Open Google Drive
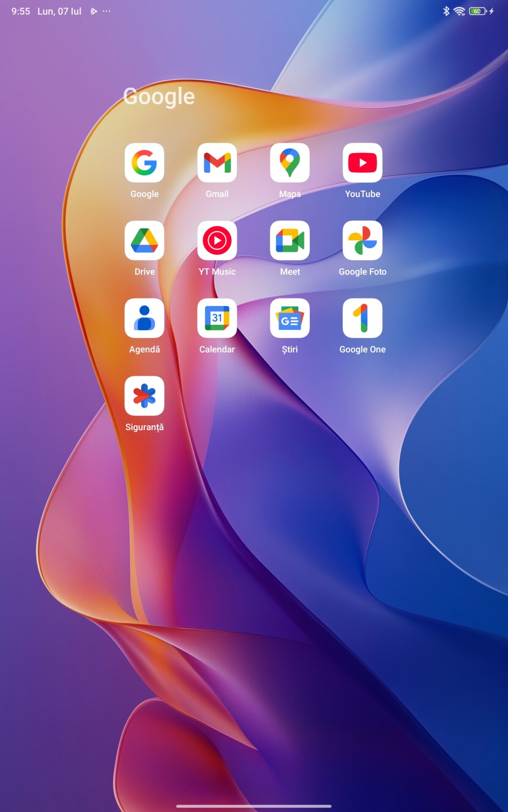The image size is (508, 812). tap(144, 241)
